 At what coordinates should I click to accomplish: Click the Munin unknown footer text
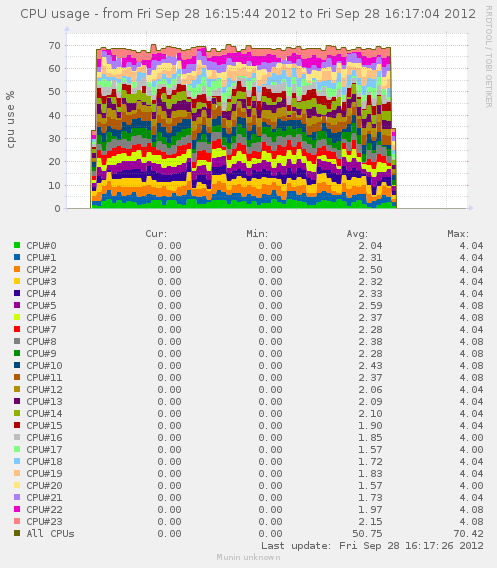pyautogui.click(x=248, y=557)
